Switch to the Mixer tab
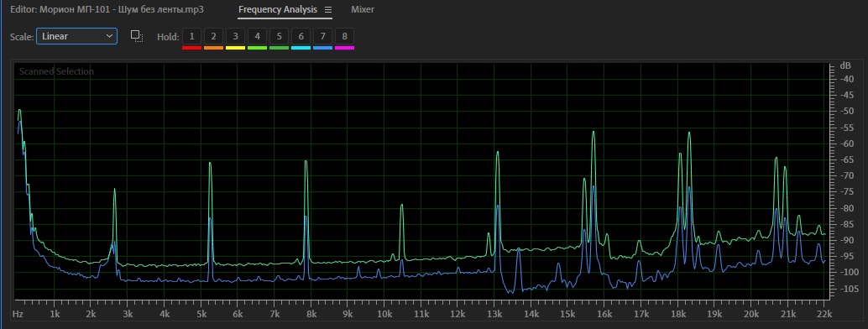 click(x=363, y=9)
